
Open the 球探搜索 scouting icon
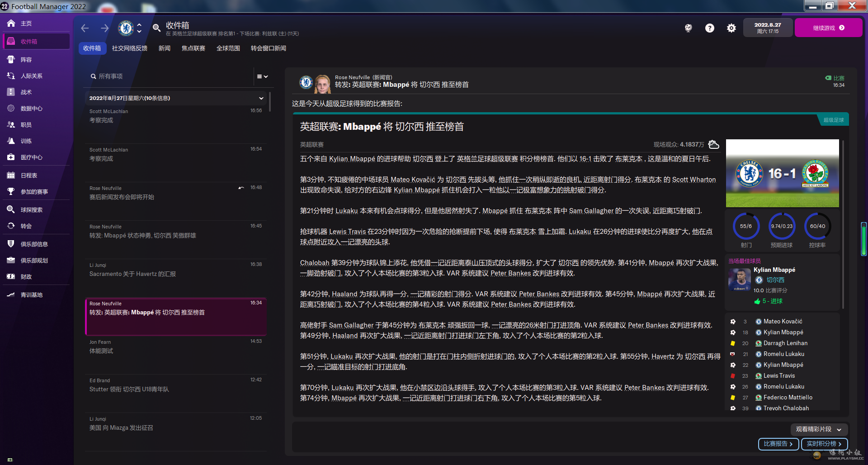[x=11, y=209]
